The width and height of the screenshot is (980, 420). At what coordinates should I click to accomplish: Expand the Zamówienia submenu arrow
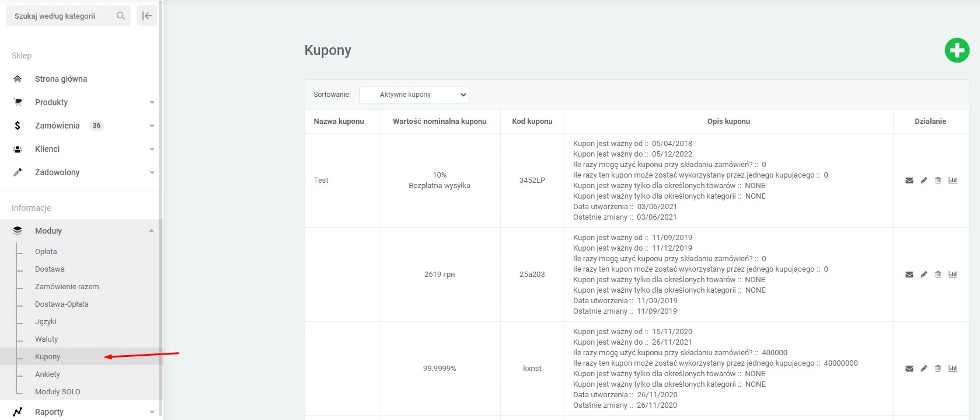point(152,126)
